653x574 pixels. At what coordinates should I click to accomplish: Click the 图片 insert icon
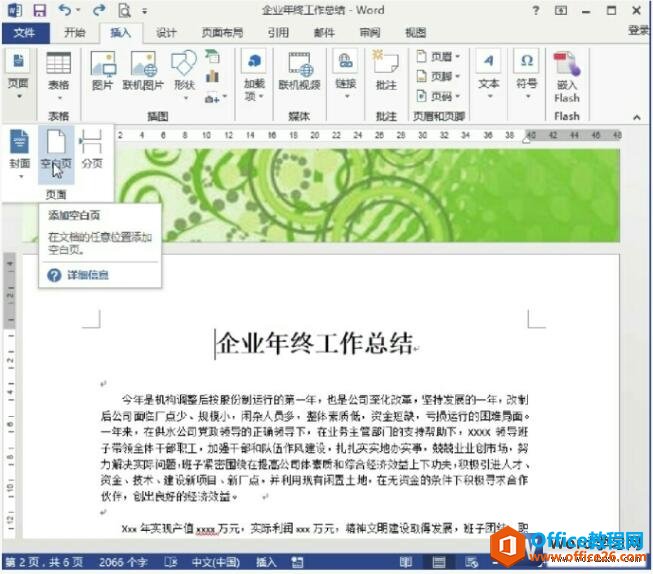pos(103,71)
